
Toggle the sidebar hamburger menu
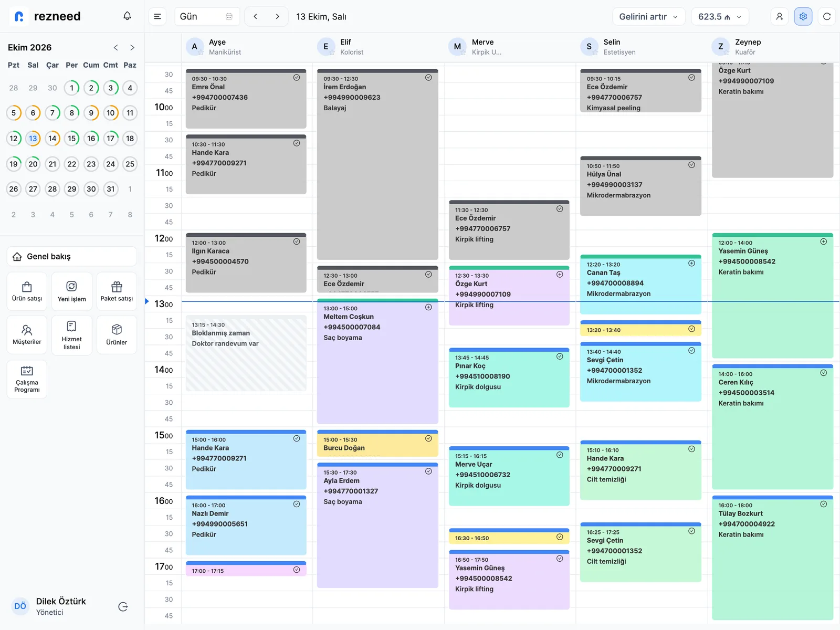pyautogui.click(x=157, y=17)
